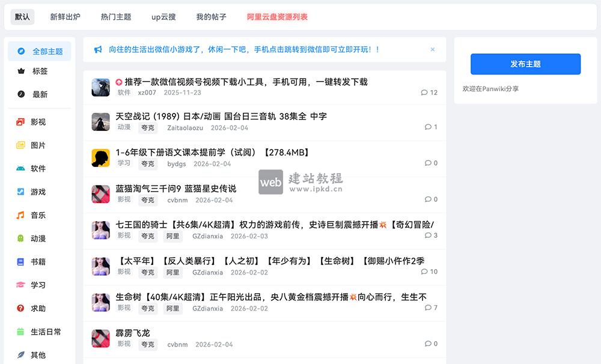Select the 软件 (Software) category icon
This screenshot has width=601, height=364.
coord(20,168)
